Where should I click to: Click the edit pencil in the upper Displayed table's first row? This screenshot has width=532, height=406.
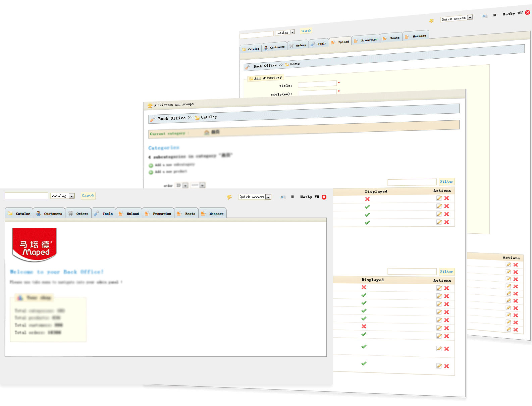[439, 198]
